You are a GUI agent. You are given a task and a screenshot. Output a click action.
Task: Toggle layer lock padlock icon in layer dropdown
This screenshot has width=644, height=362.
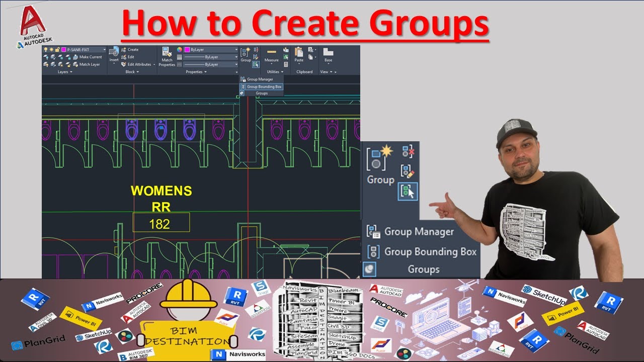(x=57, y=50)
